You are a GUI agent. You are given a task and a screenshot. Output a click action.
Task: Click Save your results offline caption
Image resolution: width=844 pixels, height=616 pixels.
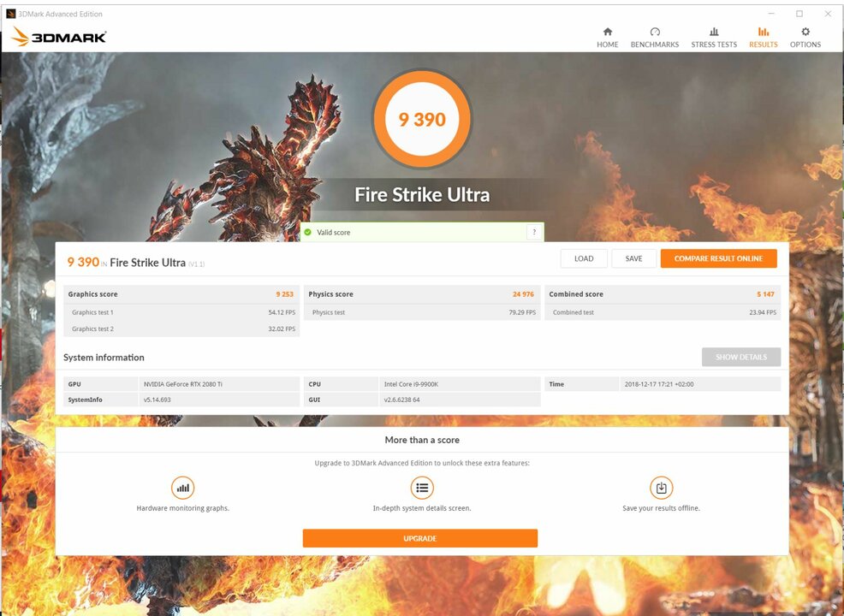coord(661,508)
